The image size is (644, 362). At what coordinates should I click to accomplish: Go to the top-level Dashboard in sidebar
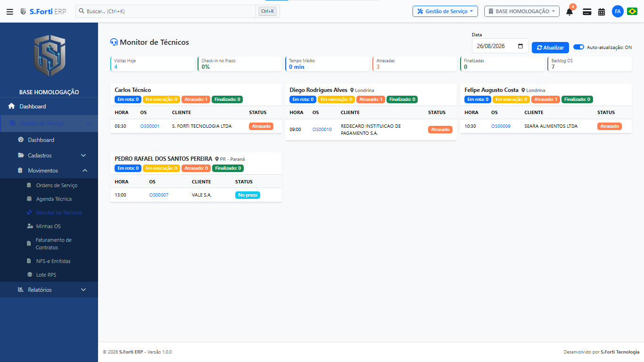tap(49, 106)
